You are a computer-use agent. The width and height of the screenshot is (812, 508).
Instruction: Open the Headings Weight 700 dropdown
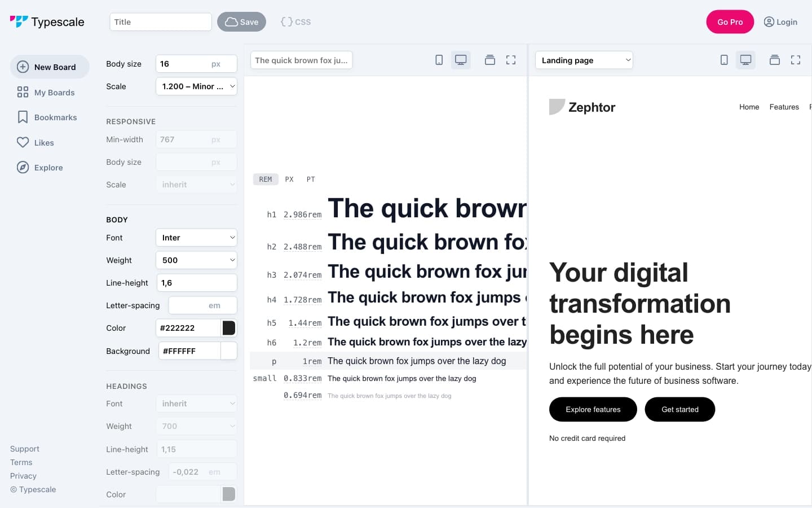[x=196, y=426]
